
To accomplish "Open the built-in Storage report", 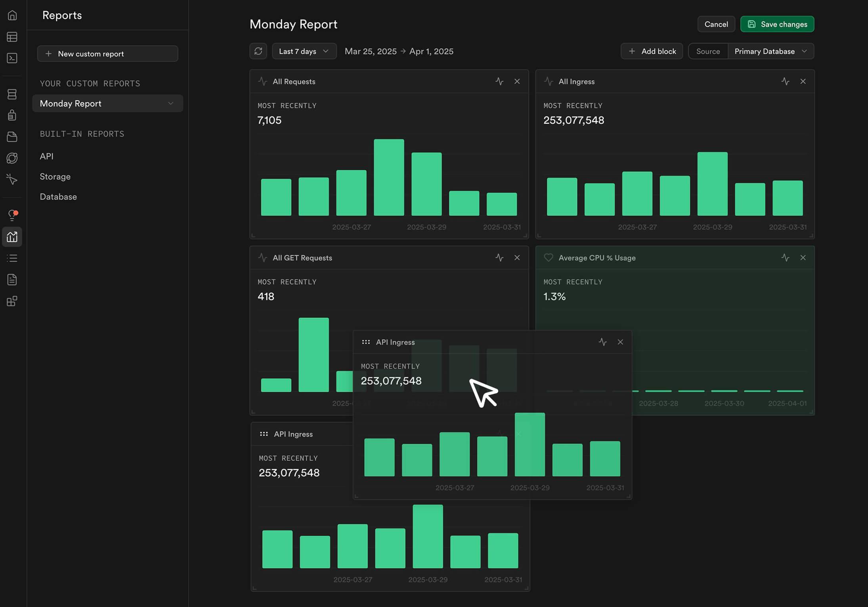I will click(x=55, y=176).
